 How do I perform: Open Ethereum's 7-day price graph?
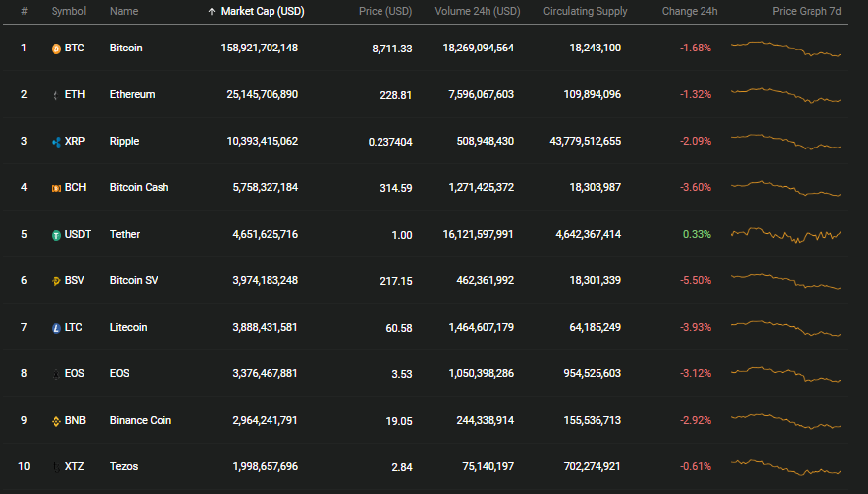click(x=786, y=95)
